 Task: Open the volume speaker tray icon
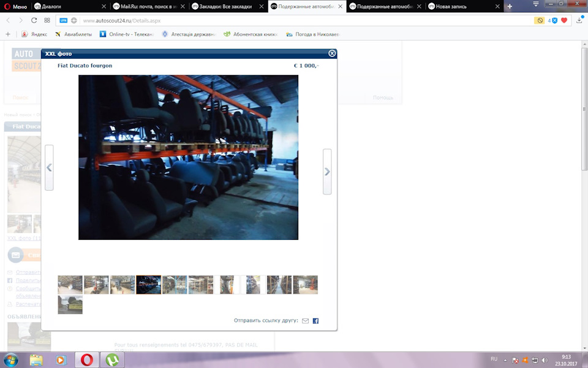(x=545, y=360)
